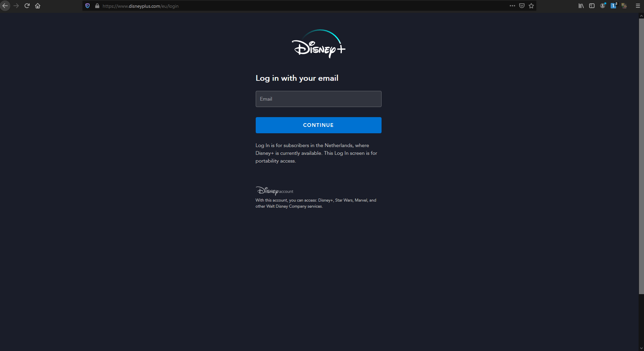Image resolution: width=644 pixels, height=351 pixels.
Task: Reload the Disney+ login page
Action: tap(27, 6)
